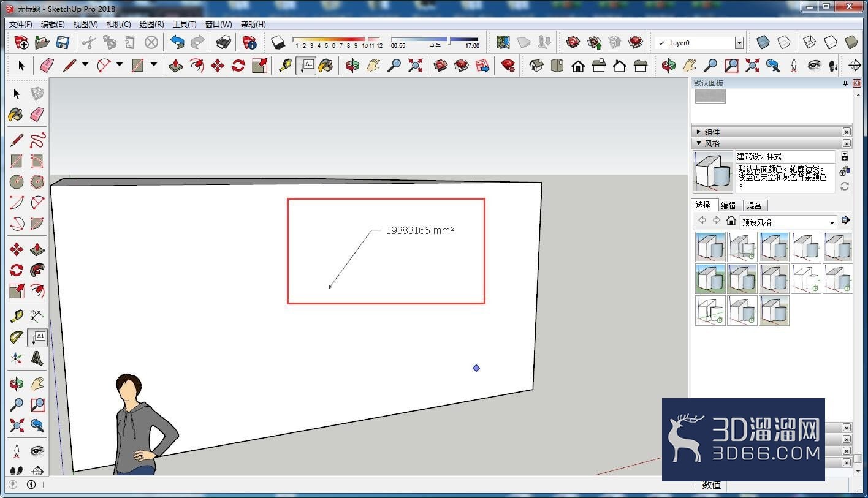This screenshot has height=498, width=868.
Task: Click the Add Location map icon
Action: click(503, 42)
